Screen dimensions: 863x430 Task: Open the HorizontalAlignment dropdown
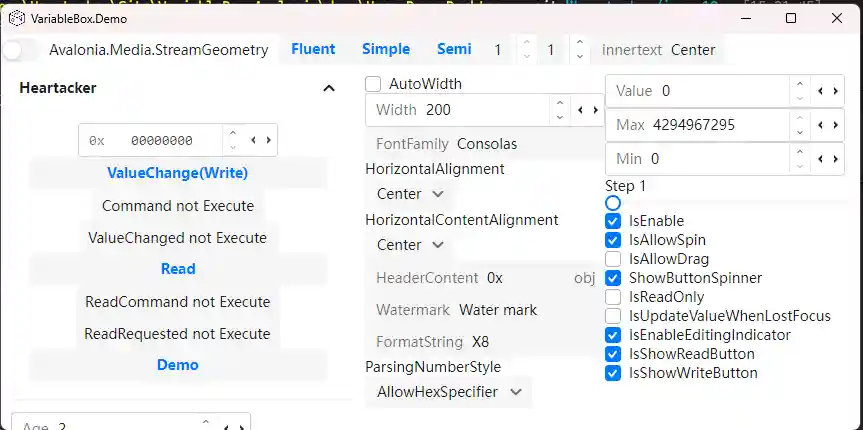coord(410,194)
